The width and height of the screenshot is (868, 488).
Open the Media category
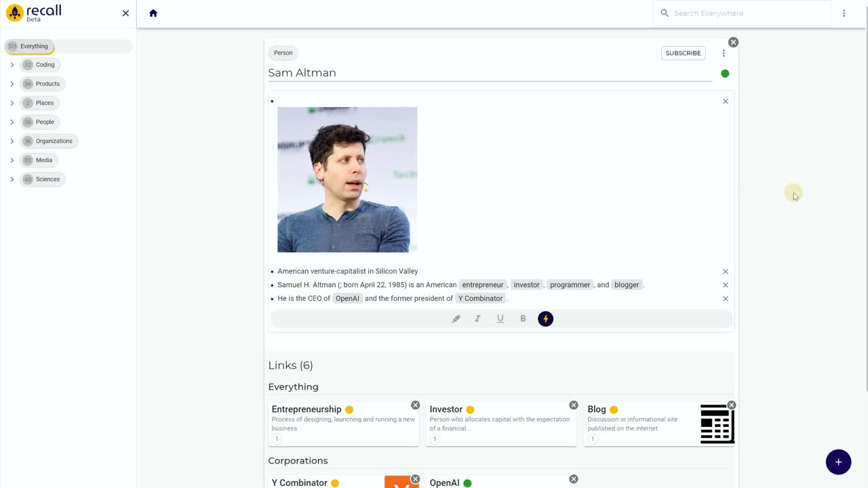click(39, 160)
